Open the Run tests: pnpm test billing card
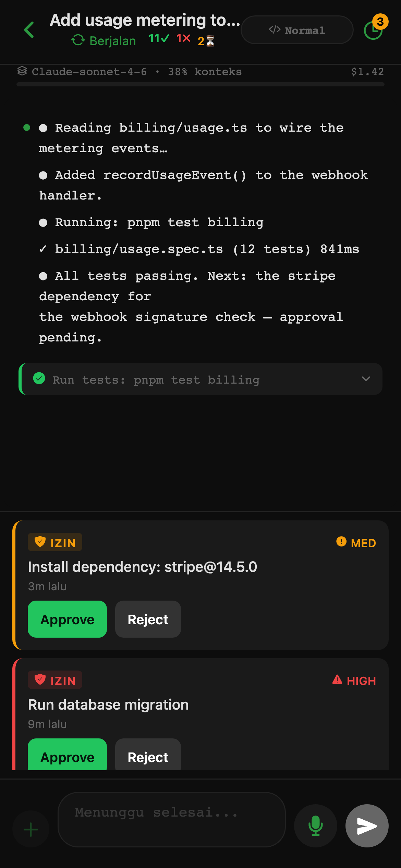401x868 pixels. [x=200, y=379]
